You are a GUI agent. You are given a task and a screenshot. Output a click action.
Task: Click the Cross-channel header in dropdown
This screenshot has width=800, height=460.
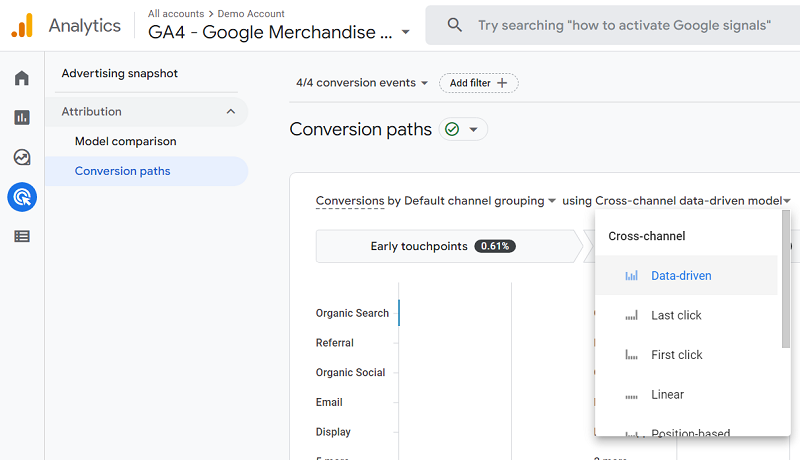click(646, 236)
